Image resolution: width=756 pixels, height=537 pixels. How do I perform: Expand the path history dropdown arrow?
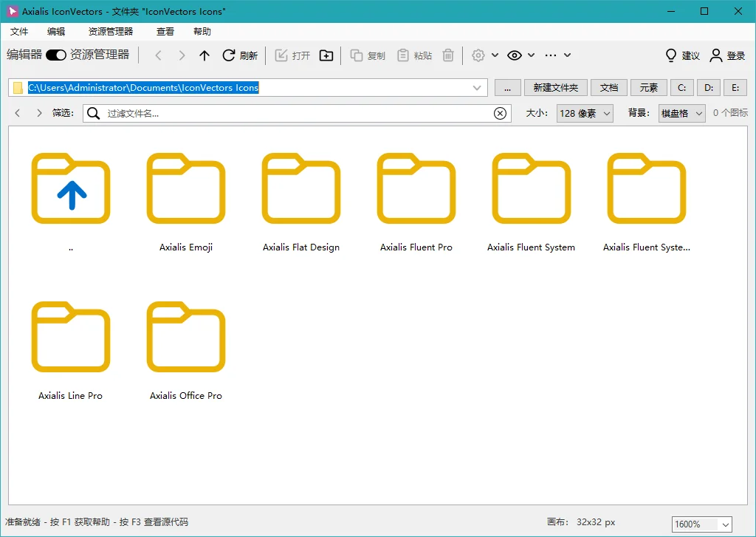coord(477,88)
